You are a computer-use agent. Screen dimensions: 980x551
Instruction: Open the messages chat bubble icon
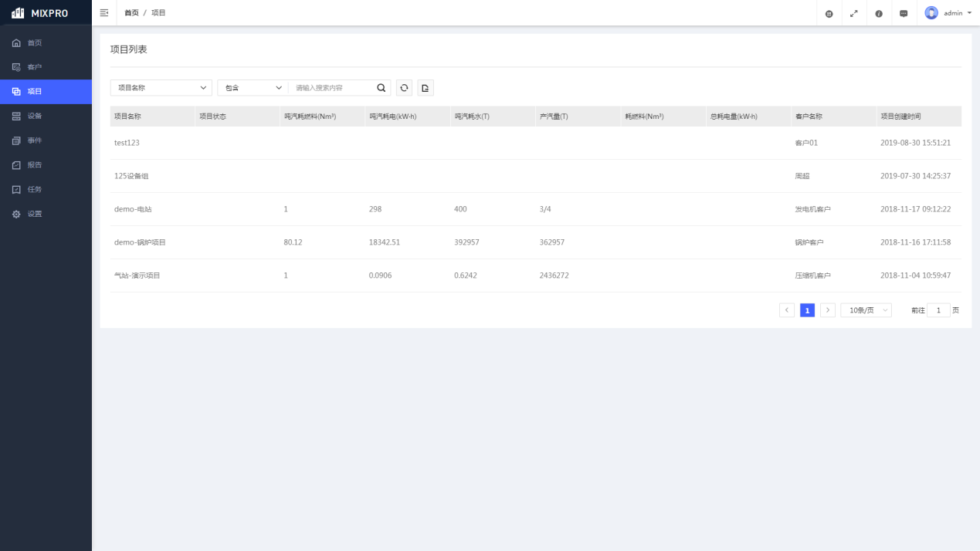point(904,13)
